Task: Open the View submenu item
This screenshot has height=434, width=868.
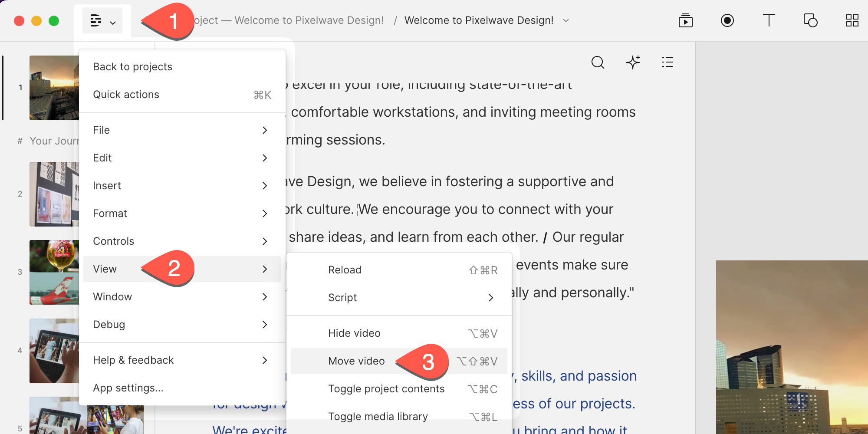Action: click(x=182, y=269)
